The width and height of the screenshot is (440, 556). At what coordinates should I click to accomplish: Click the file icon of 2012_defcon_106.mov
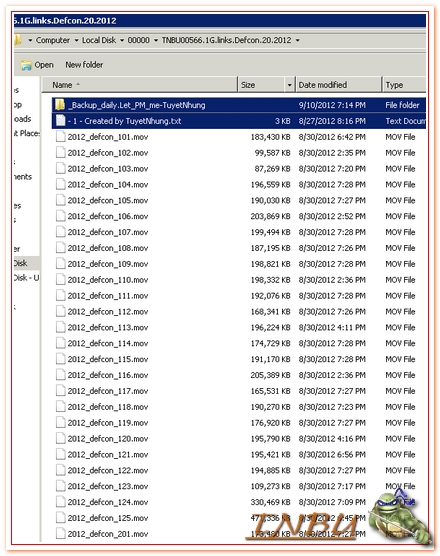[61, 216]
